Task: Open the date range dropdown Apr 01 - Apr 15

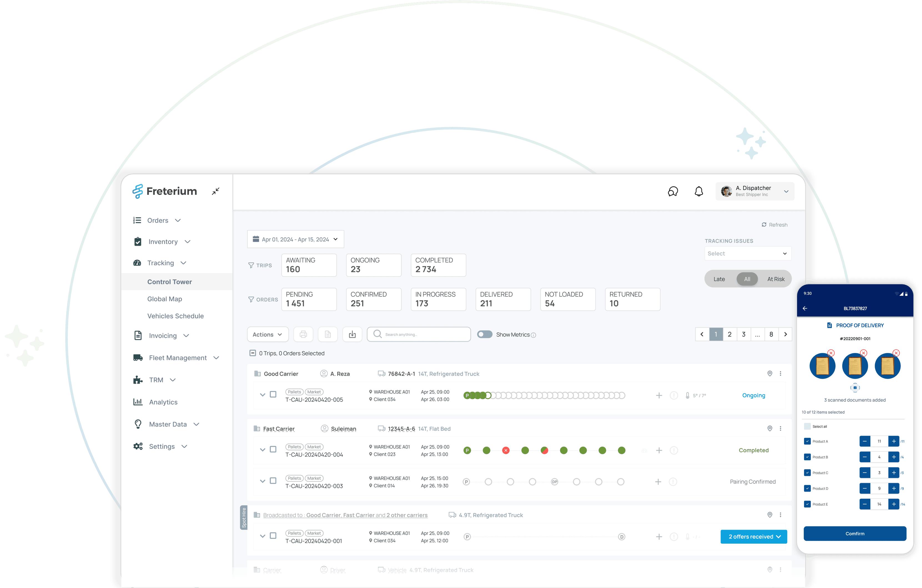Action: pos(296,239)
